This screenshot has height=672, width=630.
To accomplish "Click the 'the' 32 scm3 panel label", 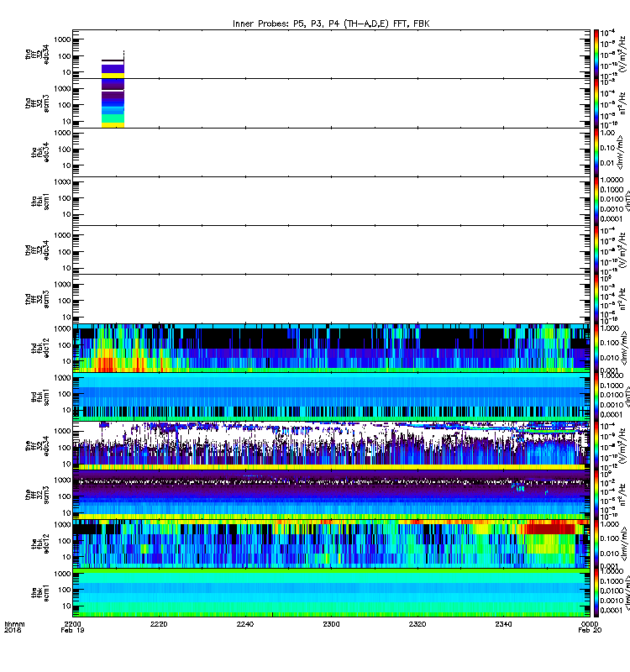I will (x=37, y=495).
